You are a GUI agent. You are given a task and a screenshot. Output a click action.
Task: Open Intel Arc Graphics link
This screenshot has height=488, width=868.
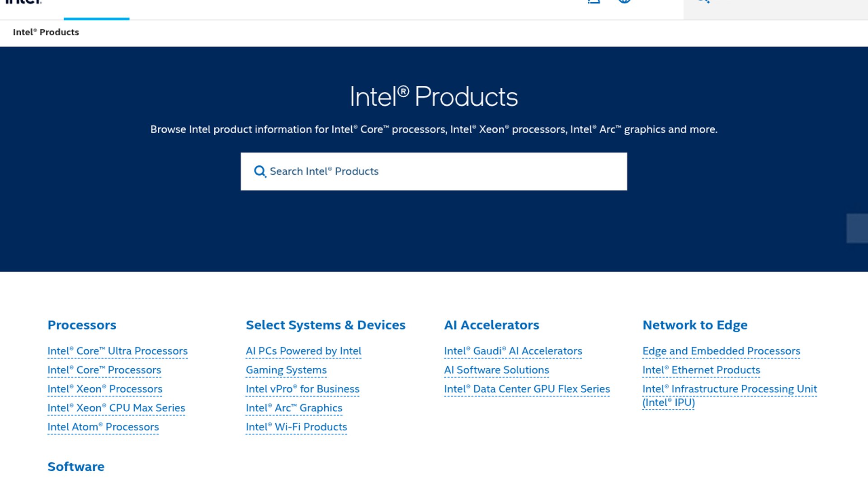pos(294,408)
